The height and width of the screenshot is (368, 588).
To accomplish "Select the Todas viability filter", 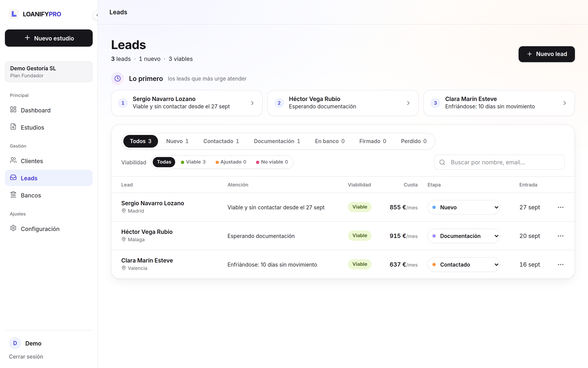I will (x=164, y=162).
